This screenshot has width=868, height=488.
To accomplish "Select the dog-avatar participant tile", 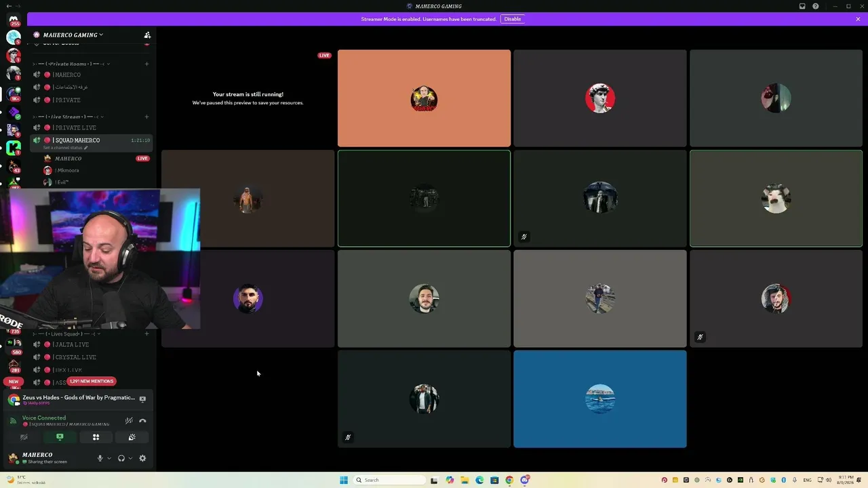I will click(776, 199).
